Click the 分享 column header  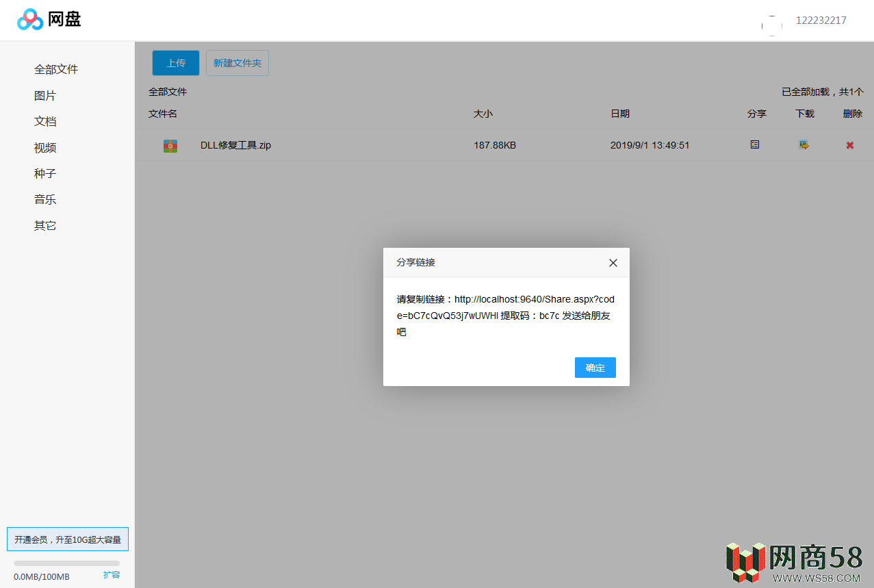pyautogui.click(x=757, y=114)
